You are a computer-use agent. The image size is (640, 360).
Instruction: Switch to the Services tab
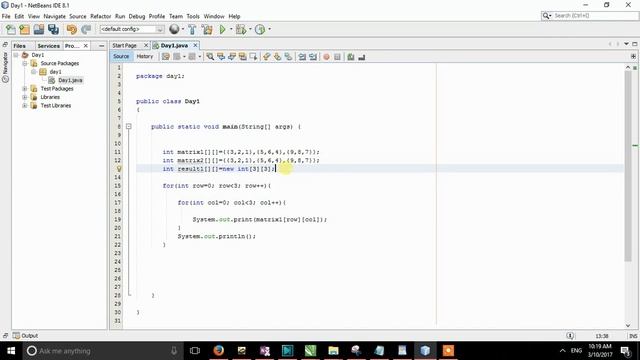[49, 46]
